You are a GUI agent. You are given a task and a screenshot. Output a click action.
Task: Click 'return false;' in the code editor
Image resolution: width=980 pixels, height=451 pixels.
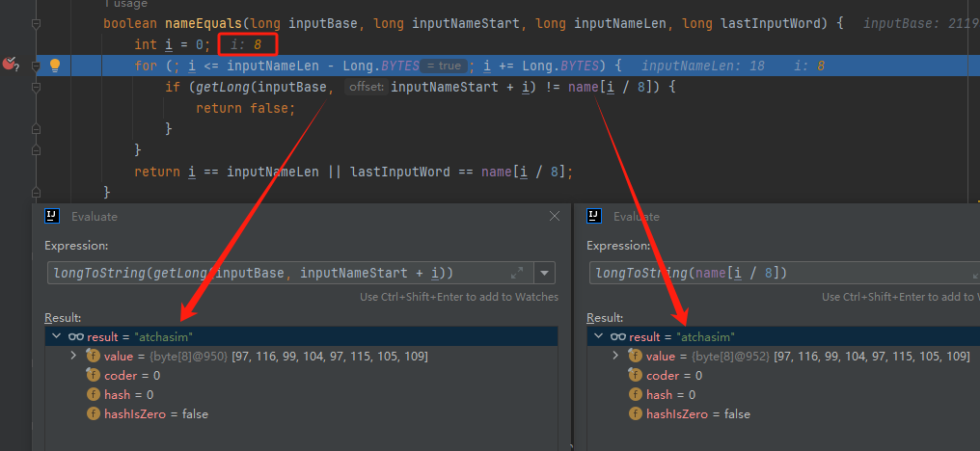(x=245, y=108)
